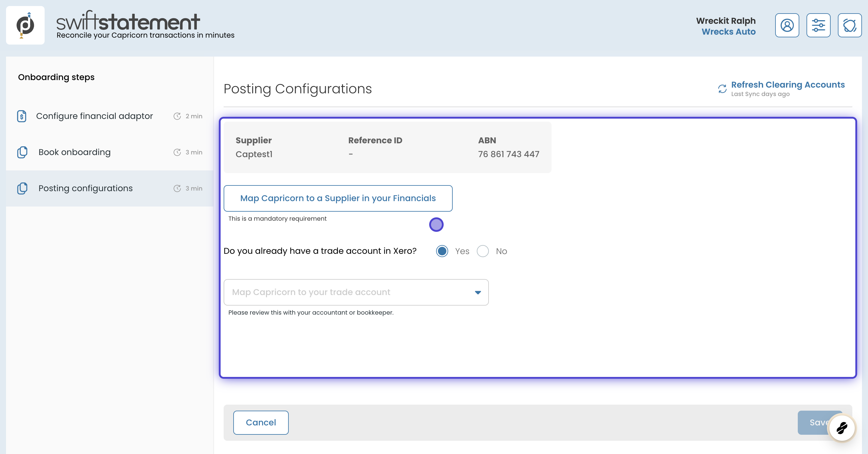Image resolution: width=868 pixels, height=454 pixels.
Task: Click the trade account dropdown arrow
Action: pos(477,292)
